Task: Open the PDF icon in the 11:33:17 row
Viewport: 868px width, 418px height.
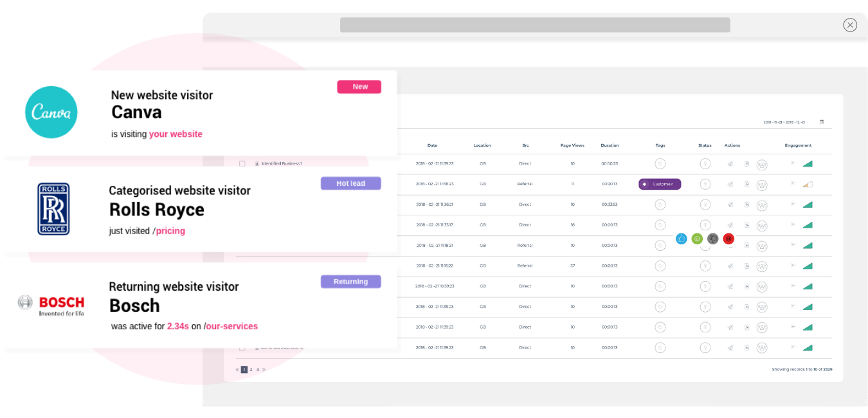Action: click(746, 225)
